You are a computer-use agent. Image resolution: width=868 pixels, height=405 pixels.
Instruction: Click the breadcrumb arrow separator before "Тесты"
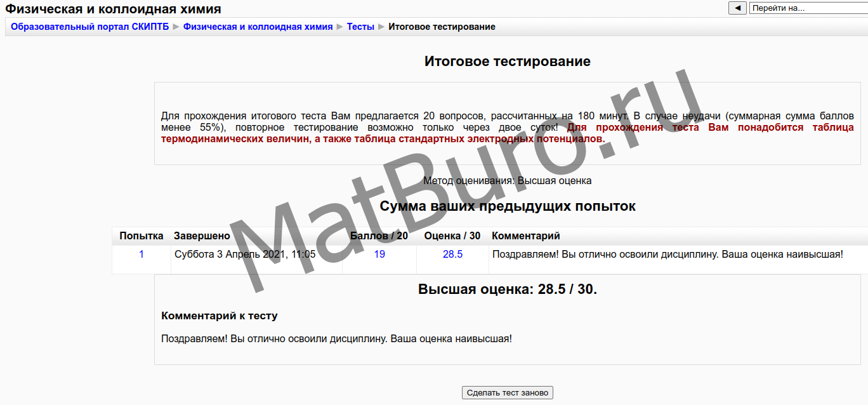pos(339,27)
